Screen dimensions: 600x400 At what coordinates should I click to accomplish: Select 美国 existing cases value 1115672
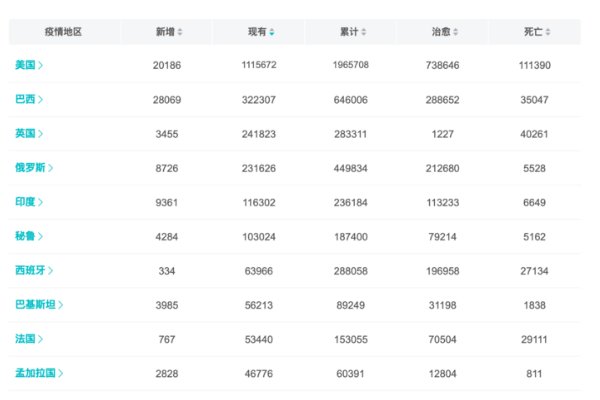(x=259, y=65)
